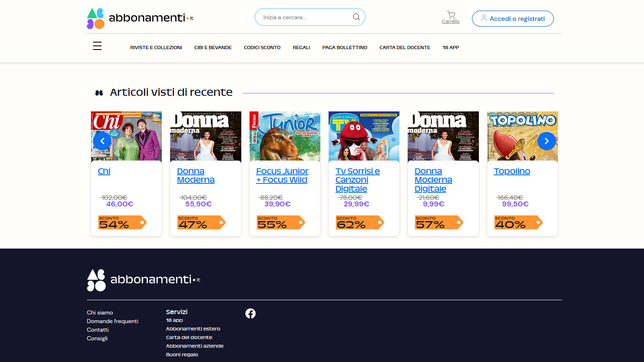Select Paga Bollettino in navigation
644x362 pixels.
pyautogui.click(x=345, y=48)
